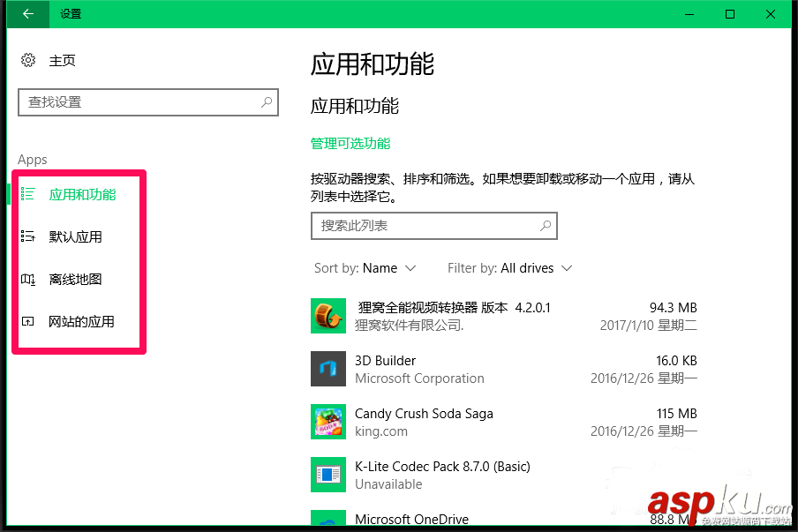The height and width of the screenshot is (532, 798).
Task: Click Microsoft Corporation under 3D Builder
Action: (419, 378)
